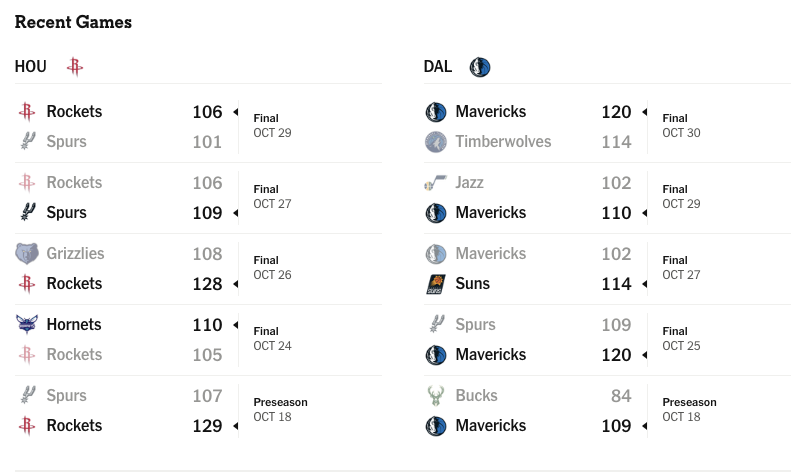Click the Mavericks logo beside DAL header
Viewport: 797px width, 472px height.
[x=479, y=67]
